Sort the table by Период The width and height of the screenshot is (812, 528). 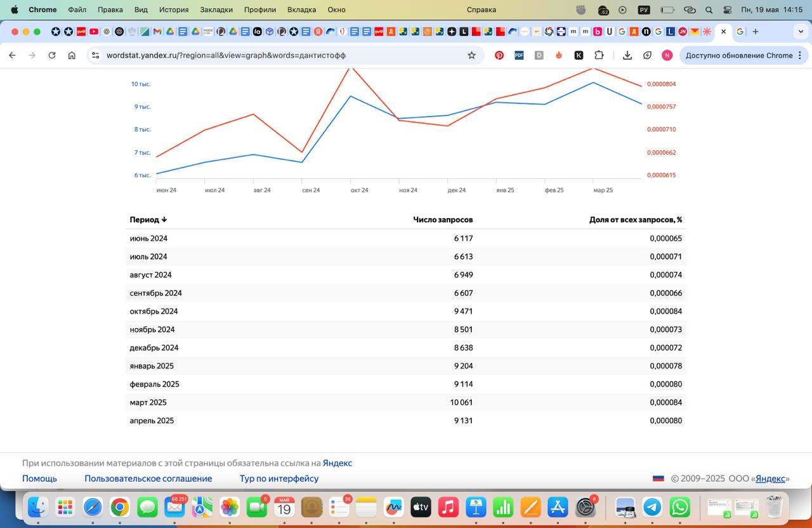[x=148, y=220]
